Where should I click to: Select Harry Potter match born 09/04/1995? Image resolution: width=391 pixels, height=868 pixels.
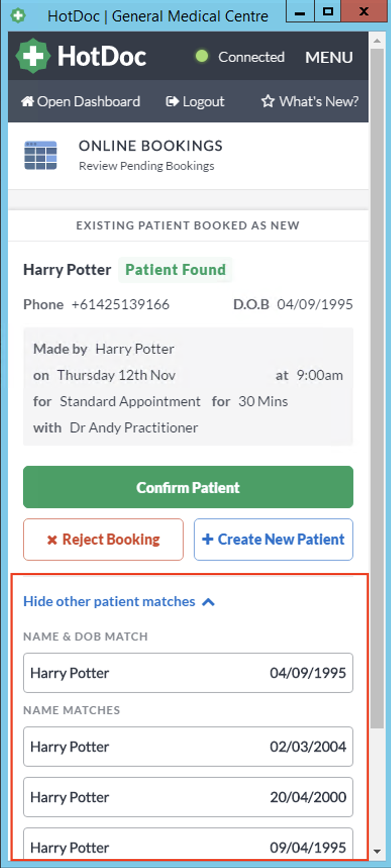point(188,844)
